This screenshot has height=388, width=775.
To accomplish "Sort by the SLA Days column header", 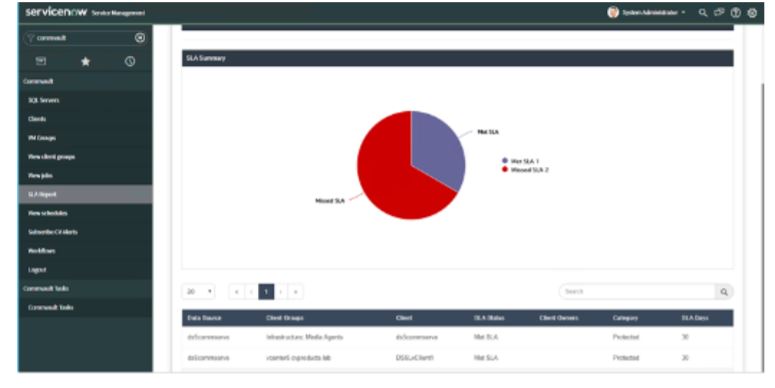I will coord(695,318).
